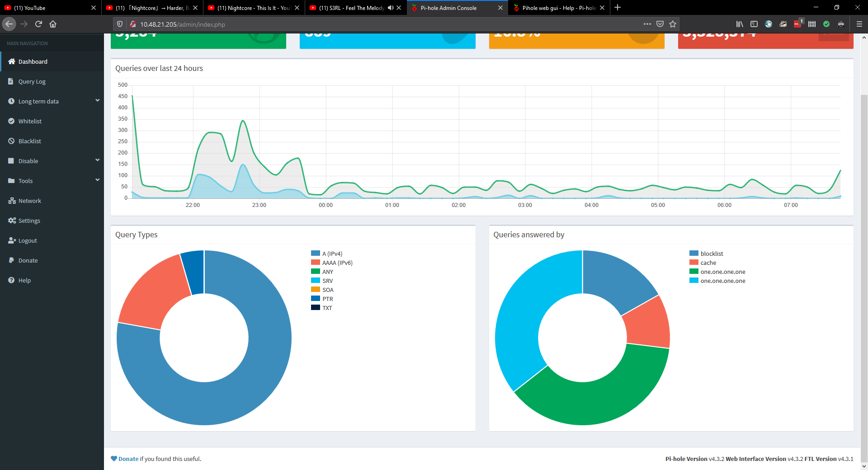Toggle ANY legend entry
The image size is (868, 470).
pos(322,272)
